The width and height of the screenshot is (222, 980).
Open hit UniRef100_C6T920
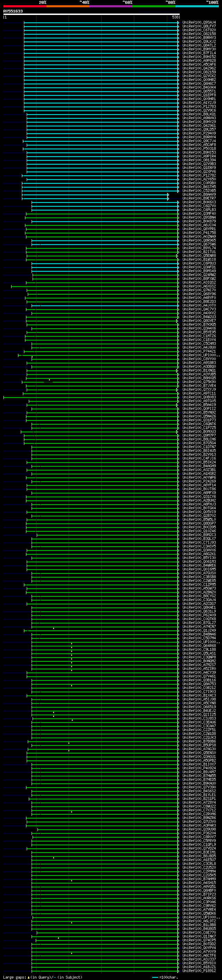click(x=199, y=30)
